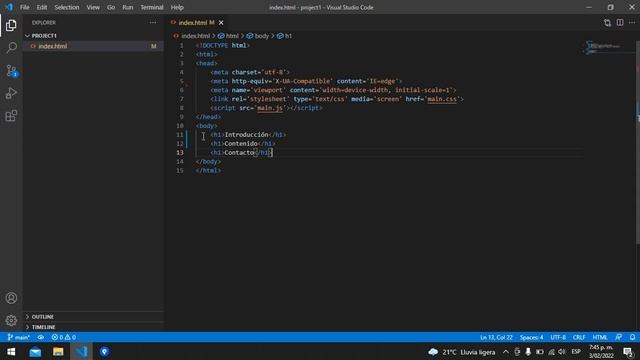Select the index.html editor tab
Screen dimensions: 640x360
point(193,23)
